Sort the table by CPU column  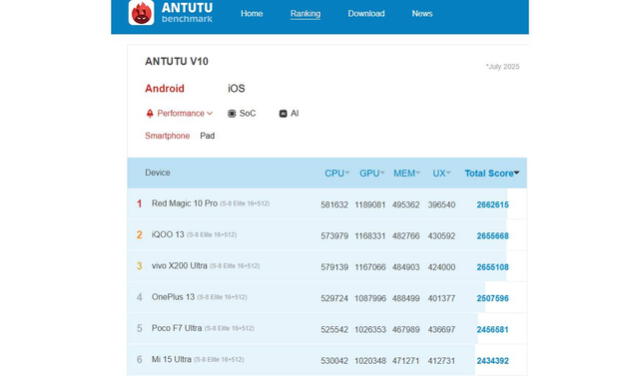coord(337,173)
